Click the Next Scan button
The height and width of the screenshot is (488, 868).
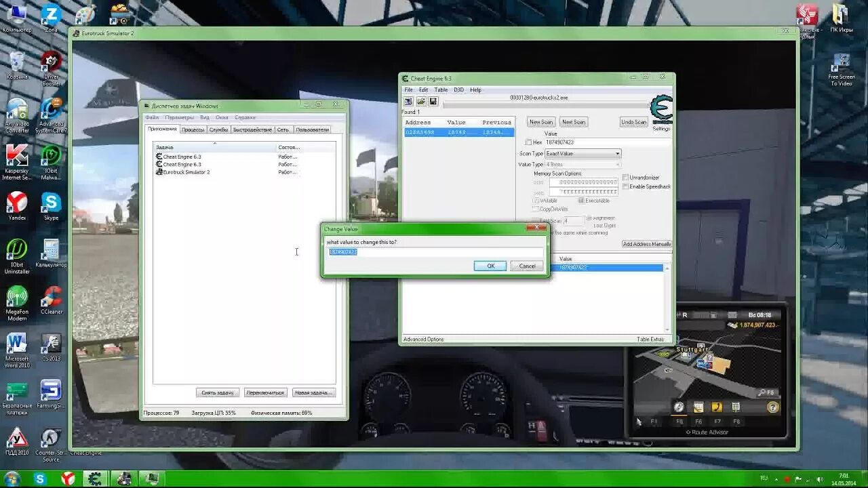(x=573, y=122)
